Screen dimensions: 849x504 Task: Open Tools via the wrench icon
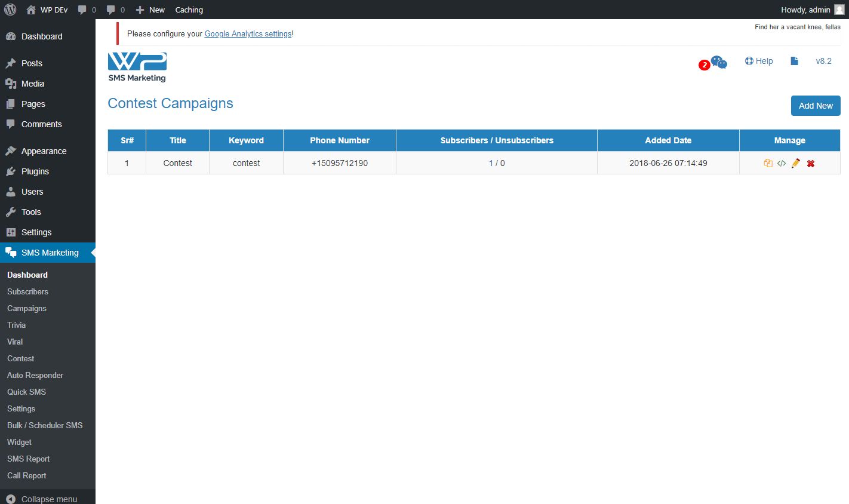(11, 212)
